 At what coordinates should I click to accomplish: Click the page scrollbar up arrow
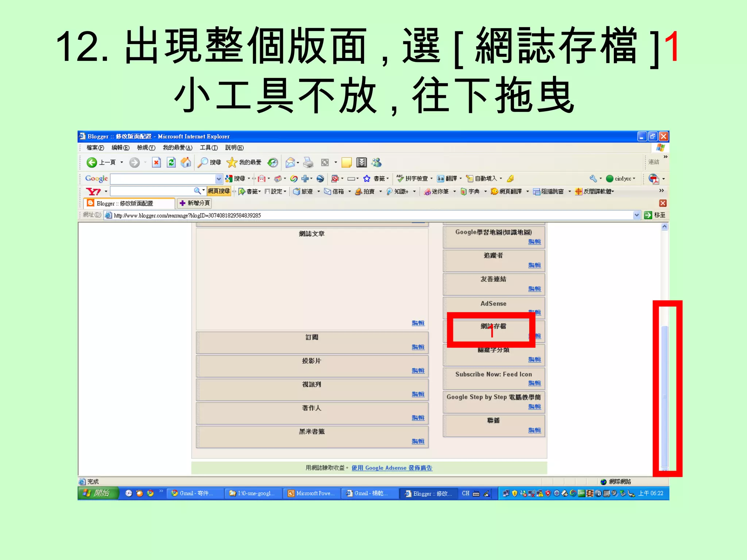(665, 226)
